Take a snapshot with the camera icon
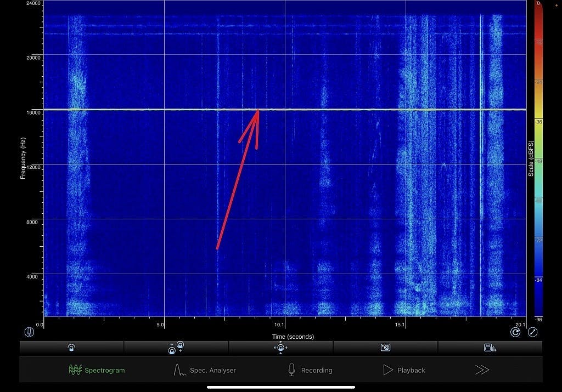Image resolution: width=562 pixels, height=392 pixels. click(x=385, y=347)
